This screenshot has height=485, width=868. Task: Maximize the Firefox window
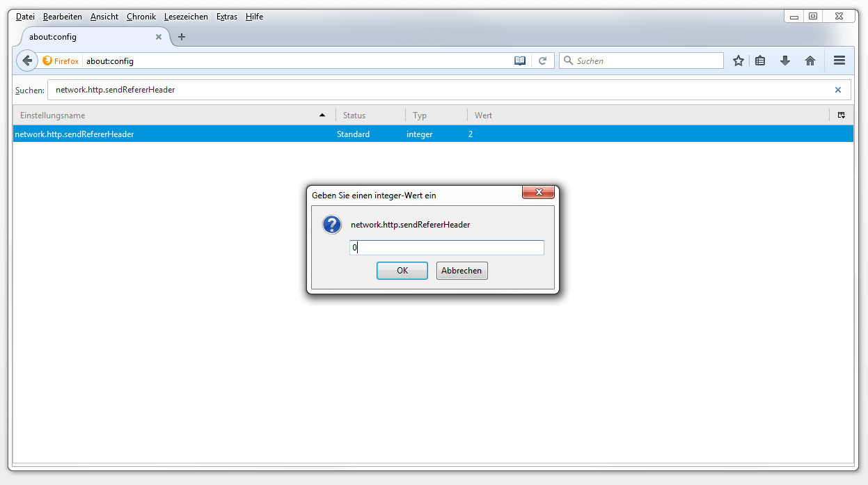point(813,16)
